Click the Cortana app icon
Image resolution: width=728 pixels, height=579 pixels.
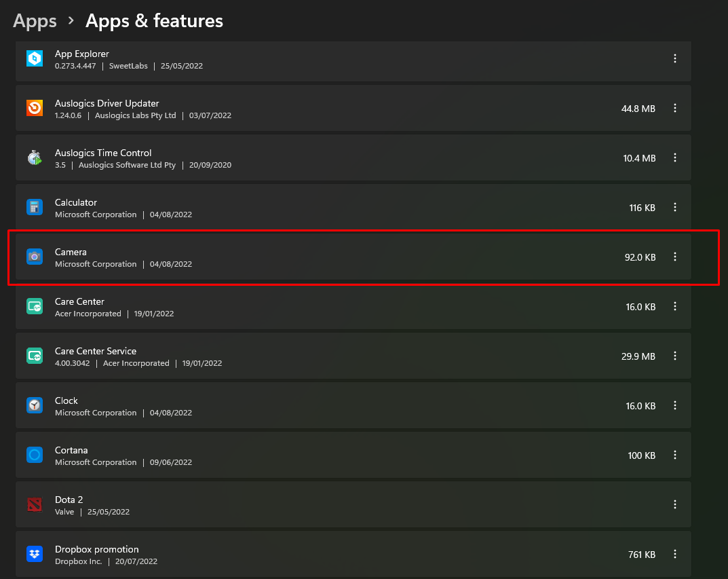pyautogui.click(x=35, y=455)
